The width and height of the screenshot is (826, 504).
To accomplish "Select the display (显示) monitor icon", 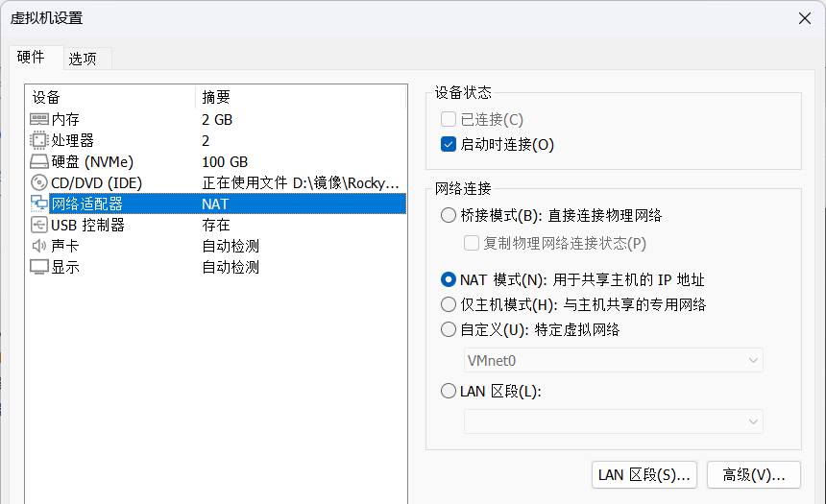I will [x=39, y=267].
